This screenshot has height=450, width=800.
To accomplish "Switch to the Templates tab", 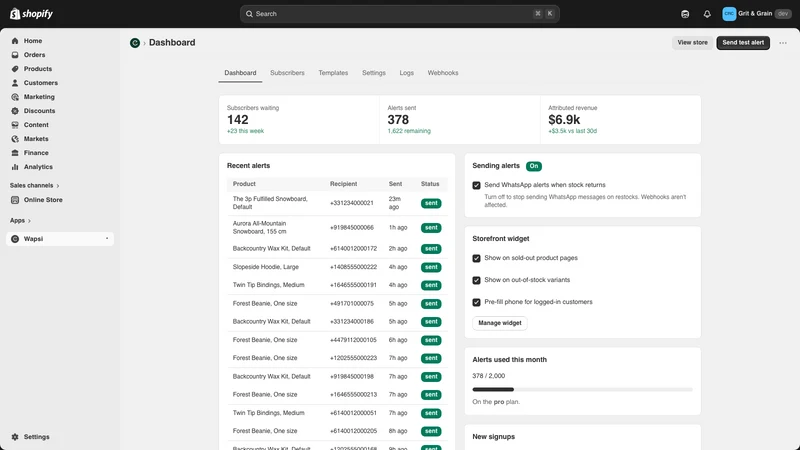I will click(333, 73).
